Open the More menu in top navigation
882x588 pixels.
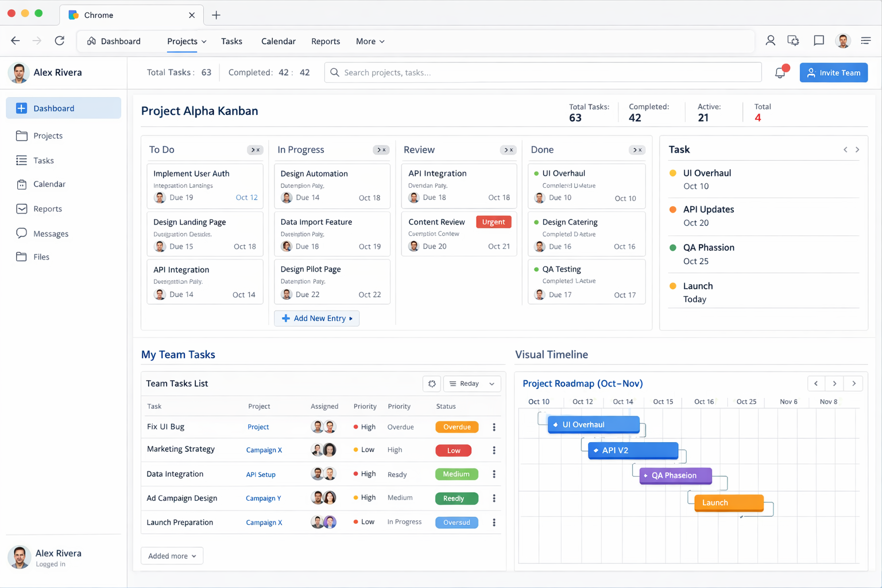[x=370, y=41]
